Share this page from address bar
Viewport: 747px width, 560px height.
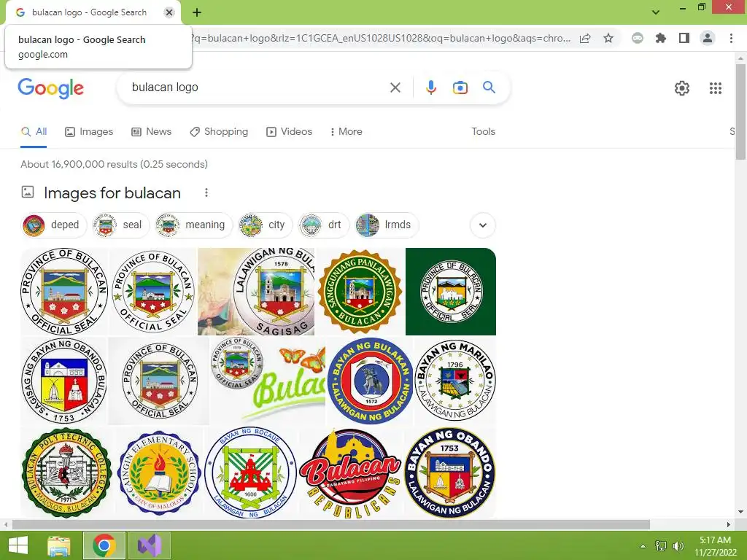pos(585,38)
